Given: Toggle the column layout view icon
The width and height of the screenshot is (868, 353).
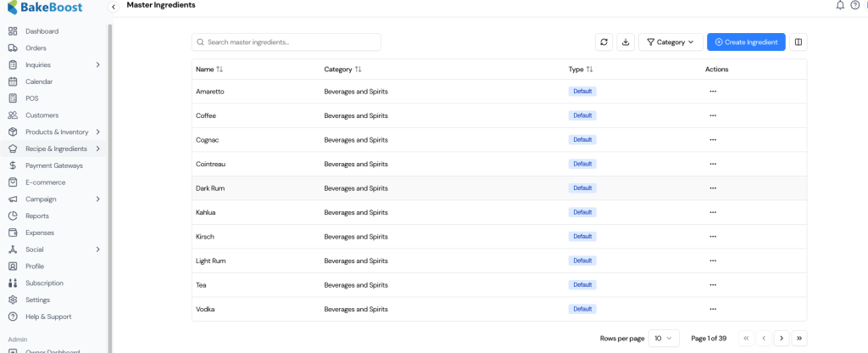Looking at the screenshot, I should (x=798, y=42).
